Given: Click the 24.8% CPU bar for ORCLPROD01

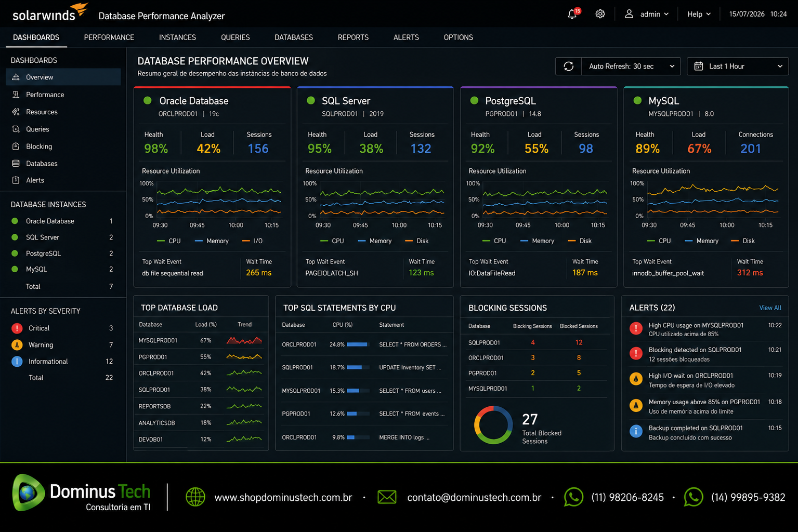Looking at the screenshot, I should click(x=357, y=344).
